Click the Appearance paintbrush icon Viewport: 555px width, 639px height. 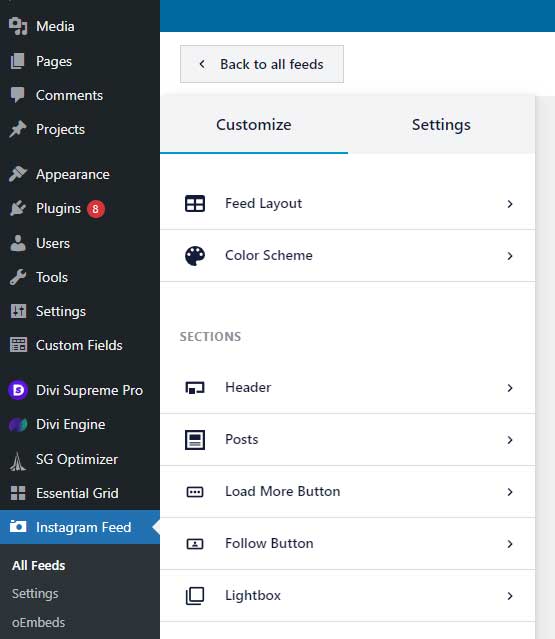click(x=18, y=174)
